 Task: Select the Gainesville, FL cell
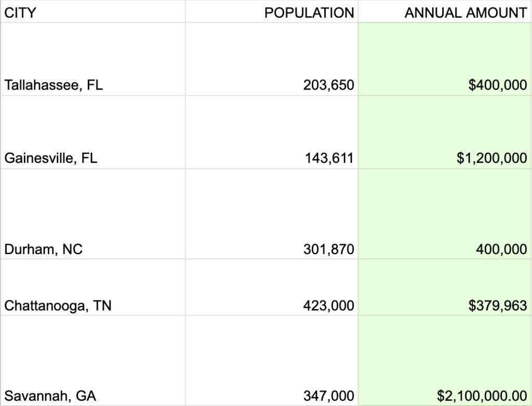coord(51,158)
